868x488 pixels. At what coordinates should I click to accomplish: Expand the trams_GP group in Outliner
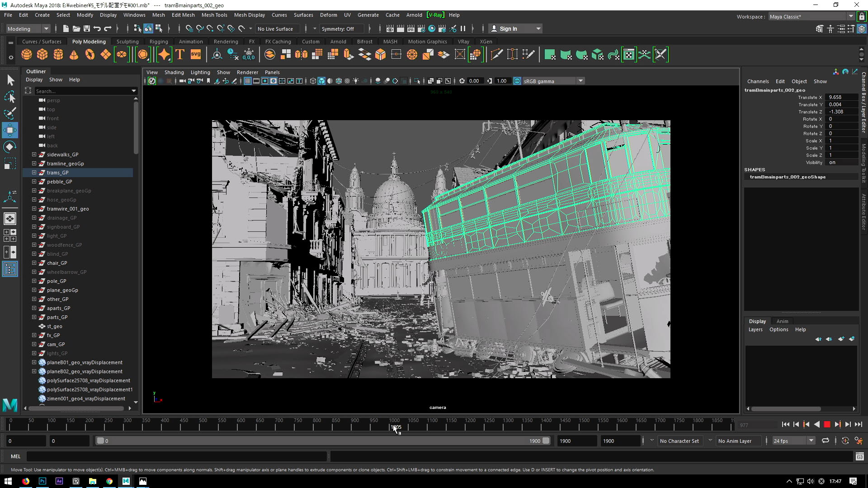pyautogui.click(x=34, y=172)
